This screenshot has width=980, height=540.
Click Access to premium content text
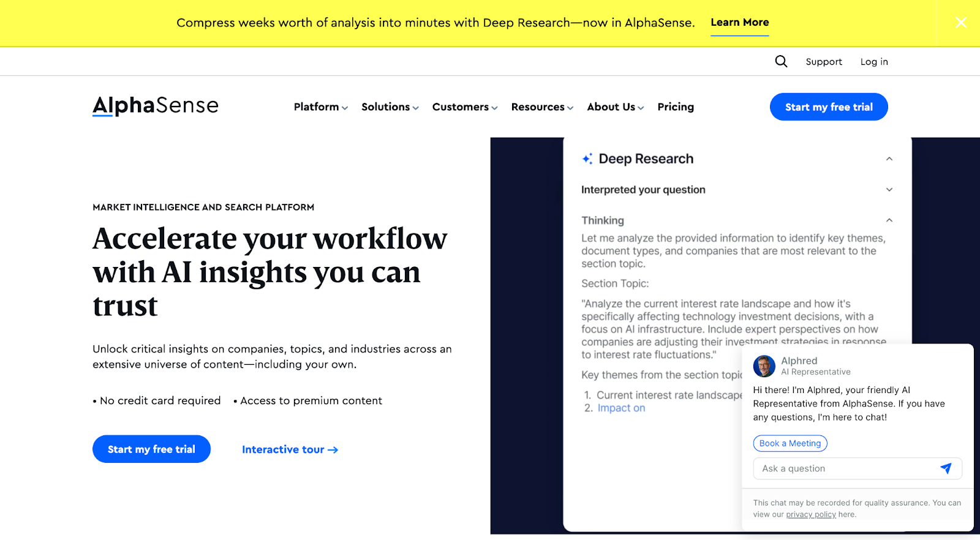click(x=311, y=400)
